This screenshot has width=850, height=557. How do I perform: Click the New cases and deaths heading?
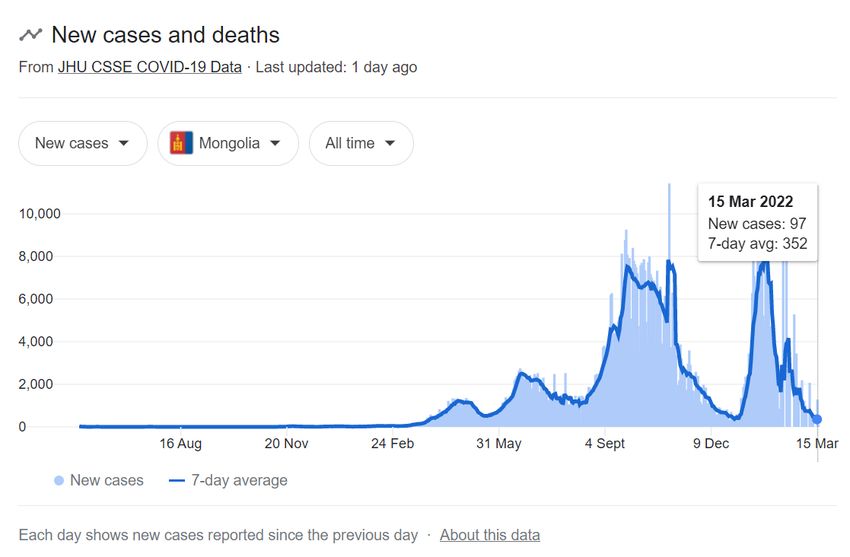point(165,35)
